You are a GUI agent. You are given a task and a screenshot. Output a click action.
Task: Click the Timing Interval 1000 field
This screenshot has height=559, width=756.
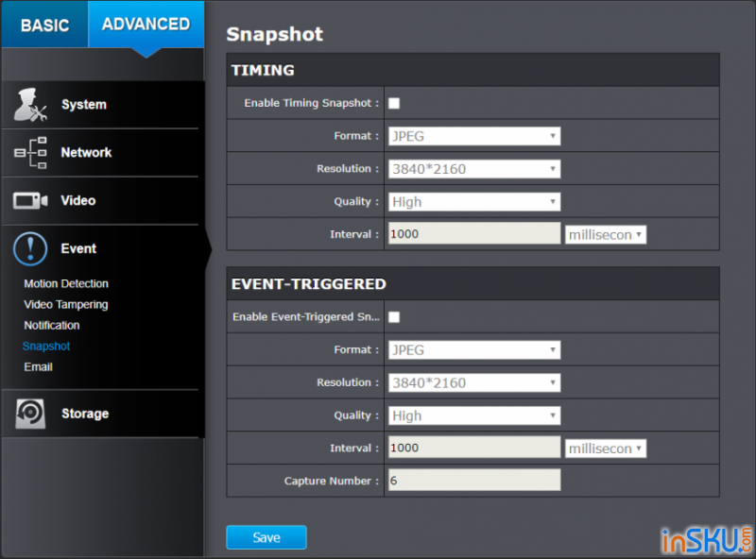click(x=474, y=234)
